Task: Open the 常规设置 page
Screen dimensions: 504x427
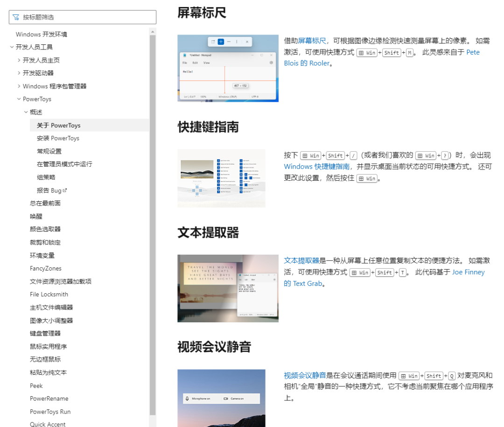Action: [x=49, y=151]
